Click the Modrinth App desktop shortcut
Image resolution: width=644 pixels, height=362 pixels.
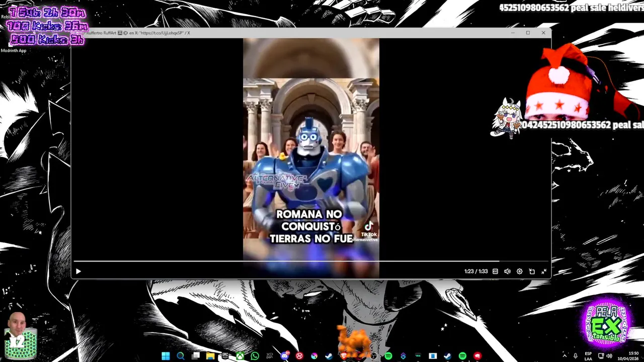14,50
